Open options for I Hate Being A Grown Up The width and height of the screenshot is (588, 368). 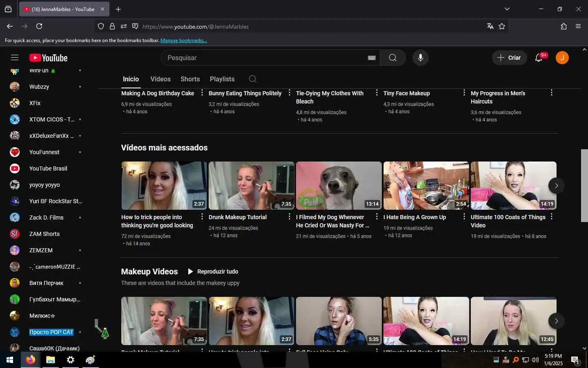[464, 217]
